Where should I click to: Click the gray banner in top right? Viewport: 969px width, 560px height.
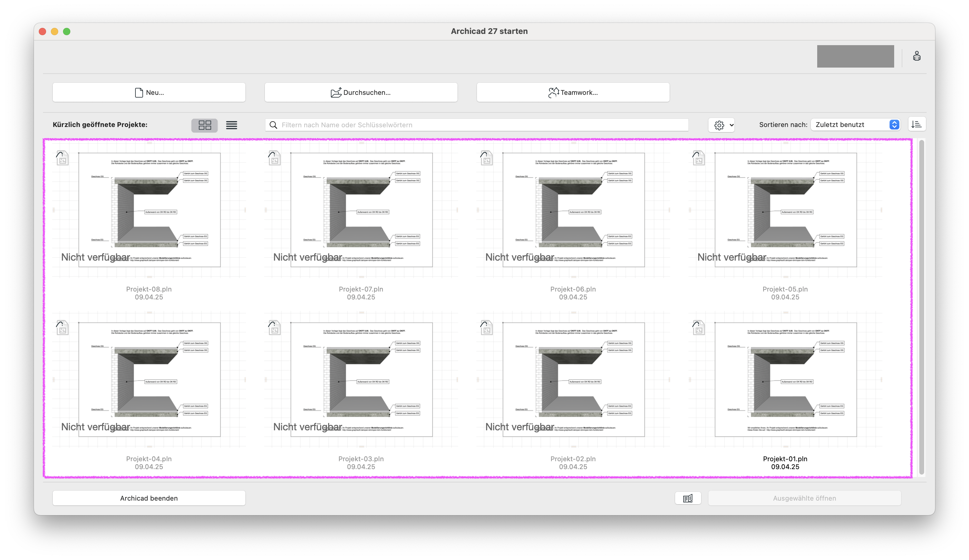[856, 56]
